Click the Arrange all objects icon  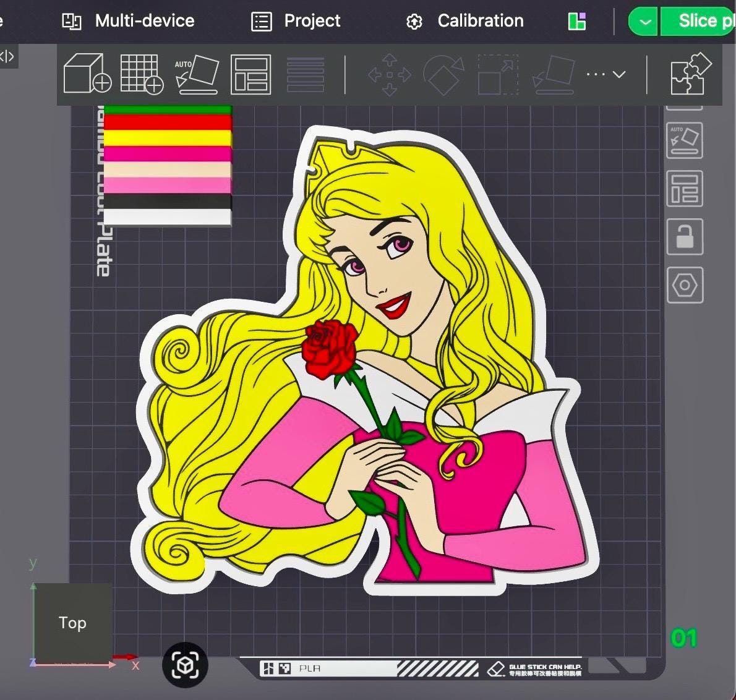point(251,74)
